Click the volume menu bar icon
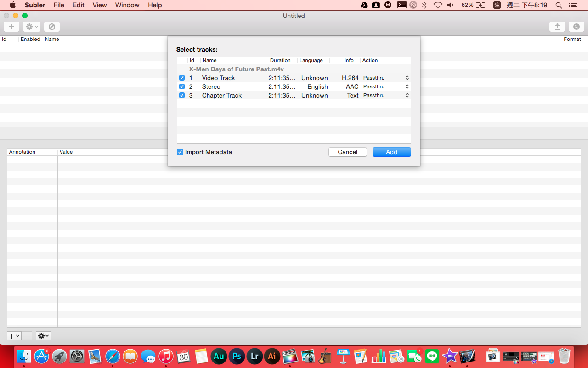The width and height of the screenshot is (588, 368). tap(451, 5)
